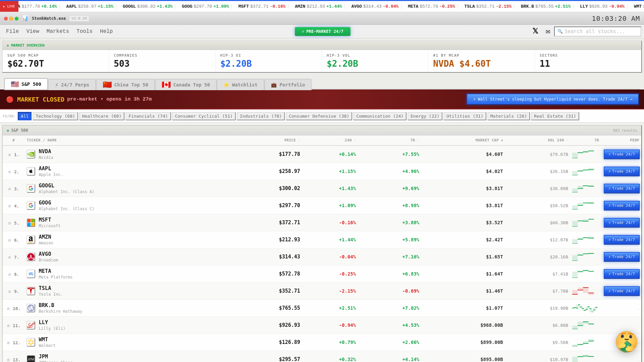Click the envelope mail icon

click(548, 32)
